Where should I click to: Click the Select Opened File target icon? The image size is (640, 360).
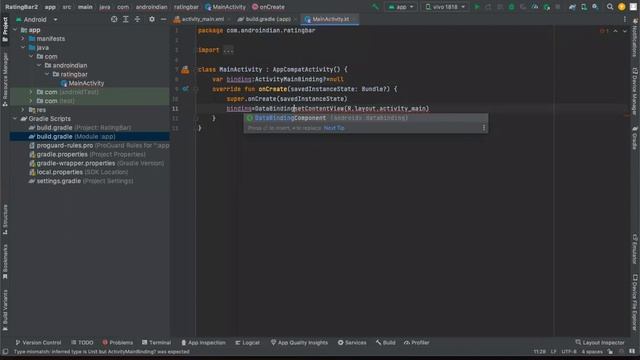(114, 19)
